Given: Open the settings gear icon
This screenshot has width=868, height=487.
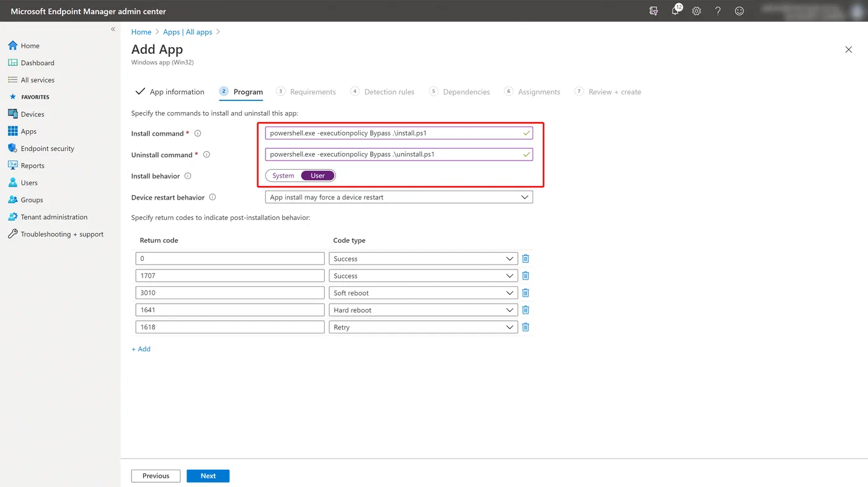Looking at the screenshot, I should tap(696, 11).
